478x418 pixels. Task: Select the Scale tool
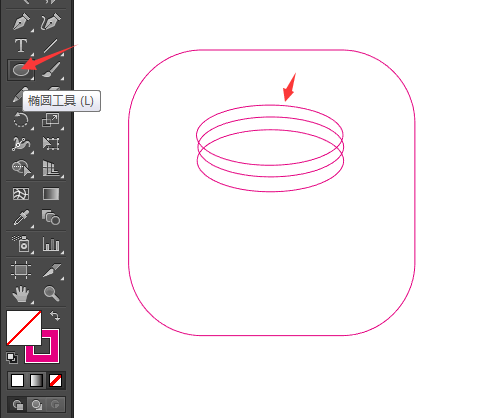51,120
